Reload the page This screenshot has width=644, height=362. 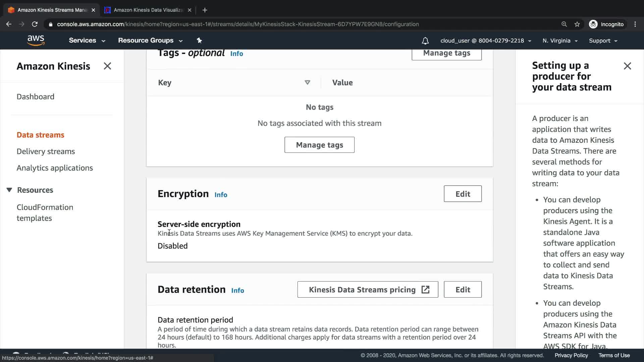[x=35, y=24]
